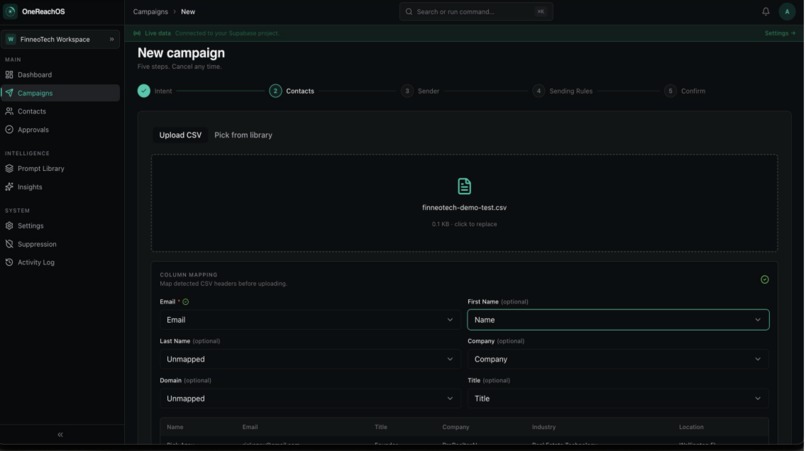Switch to the Upload CSV tab
The height and width of the screenshot is (451, 806).
coord(180,135)
